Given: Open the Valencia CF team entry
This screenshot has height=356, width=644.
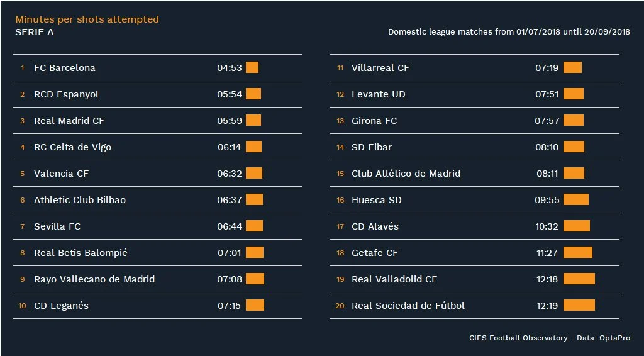Looking at the screenshot, I should 61,174.
